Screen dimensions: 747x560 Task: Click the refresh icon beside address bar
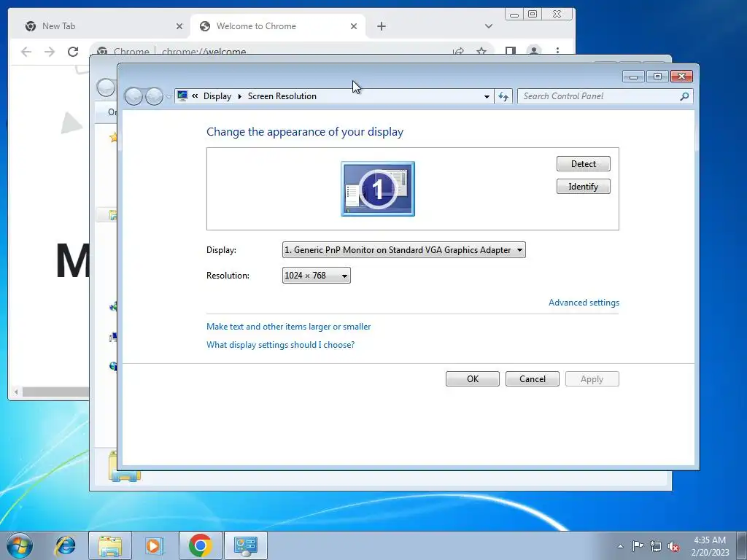point(503,96)
